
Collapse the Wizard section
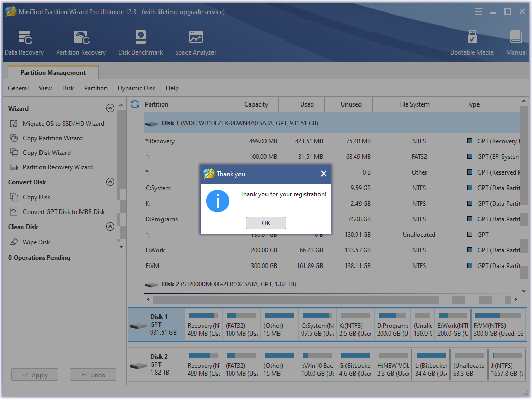pos(110,108)
